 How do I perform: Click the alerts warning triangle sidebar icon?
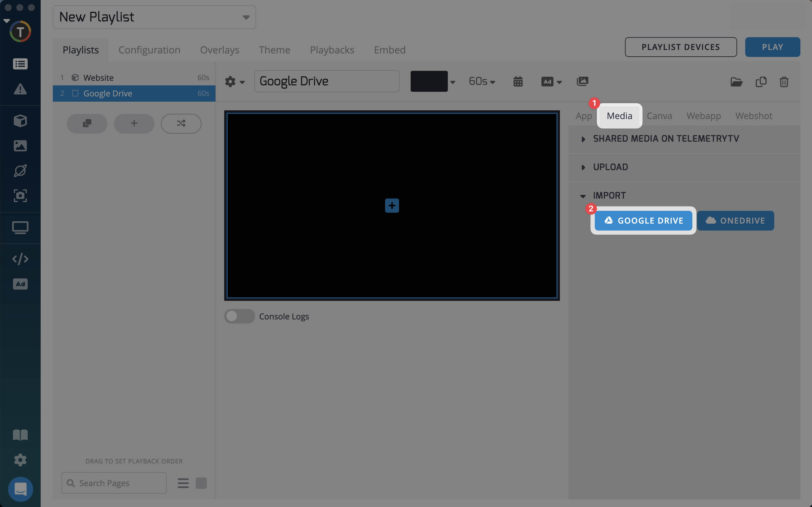coord(20,89)
